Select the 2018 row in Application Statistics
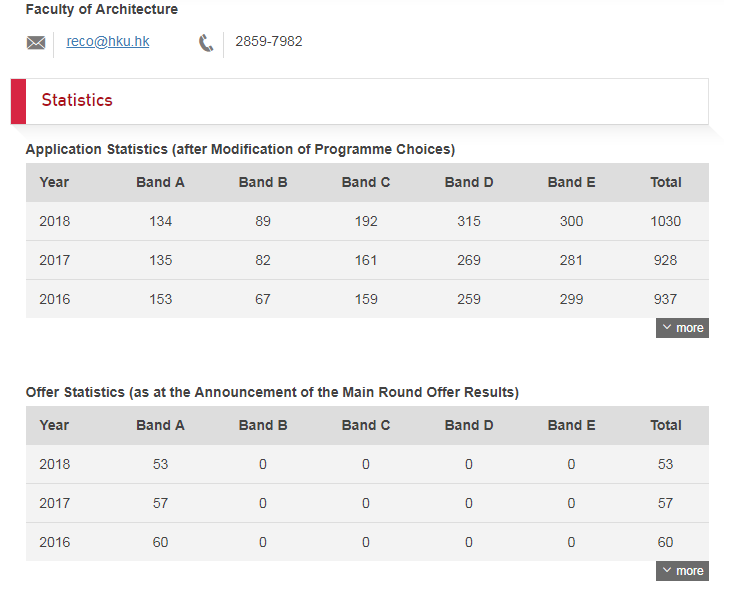Viewport: 738px width, 593px height. pyautogui.click(x=367, y=221)
